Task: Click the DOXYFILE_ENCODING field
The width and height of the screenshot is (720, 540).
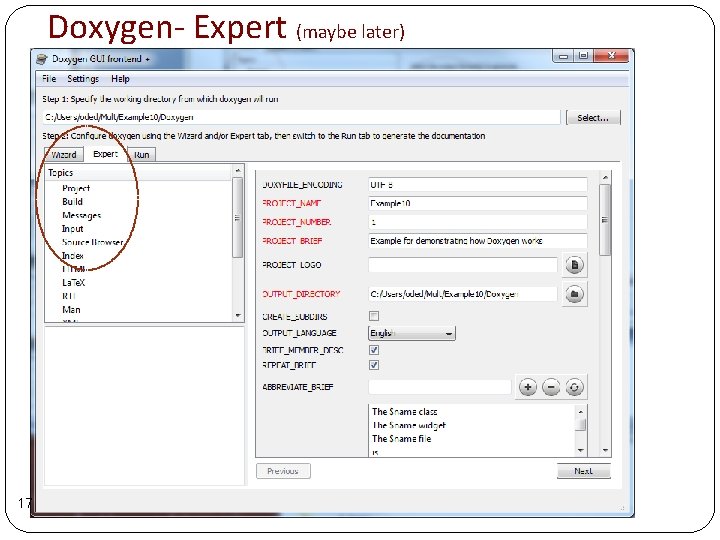Action: point(478,185)
